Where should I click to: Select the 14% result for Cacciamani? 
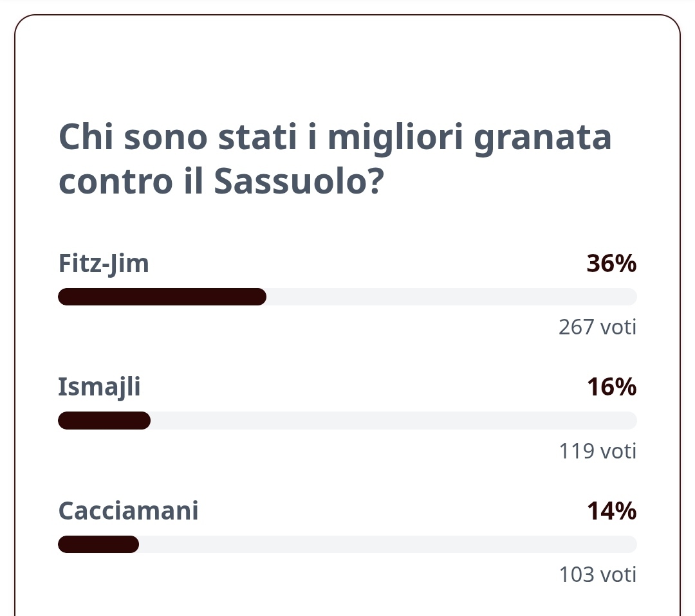pyautogui.click(x=612, y=511)
